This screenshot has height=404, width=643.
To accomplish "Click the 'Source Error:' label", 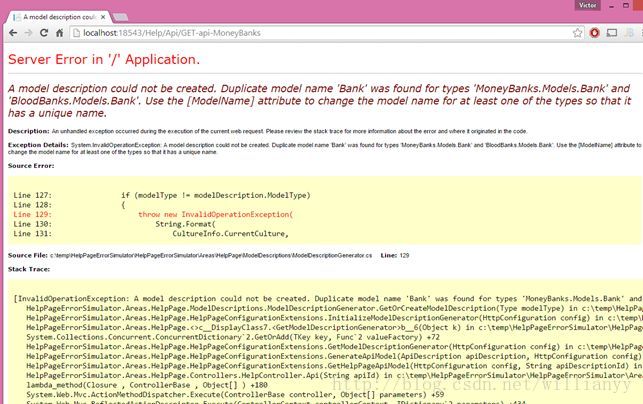I will pyautogui.click(x=31, y=166).
